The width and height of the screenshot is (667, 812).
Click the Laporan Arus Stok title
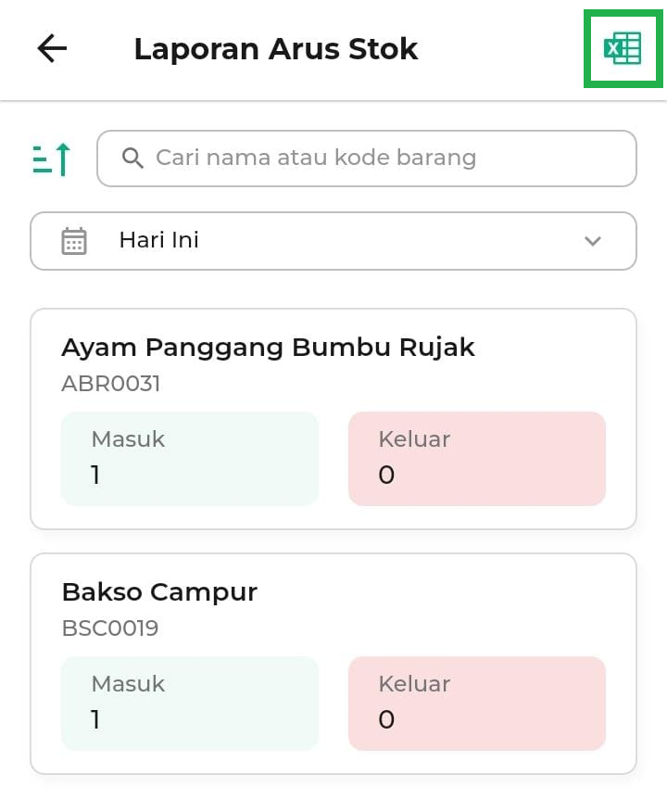[x=276, y=49]
